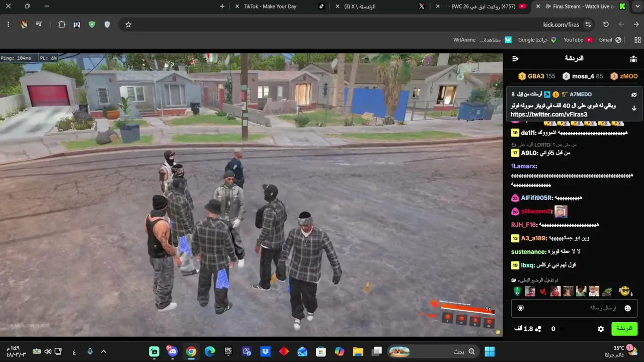This screenshot has width=644, height=362.
Task: Click username AlFifi905R in chat
Action: click(x=537, y=198)
